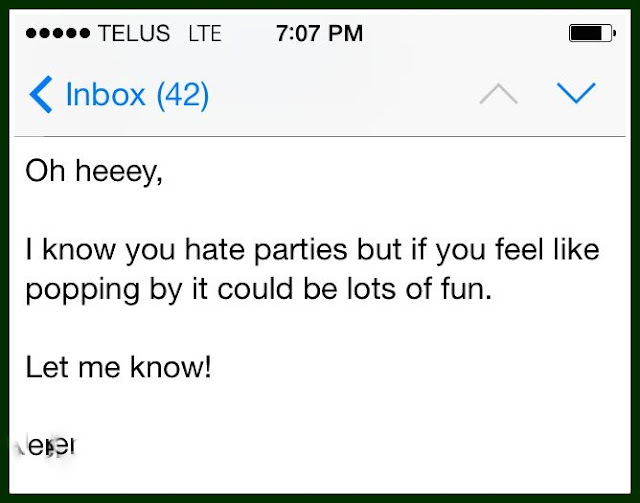Click the TELUS carrier label
Viewport: 640px width, 503px height.
pos(135,34)
